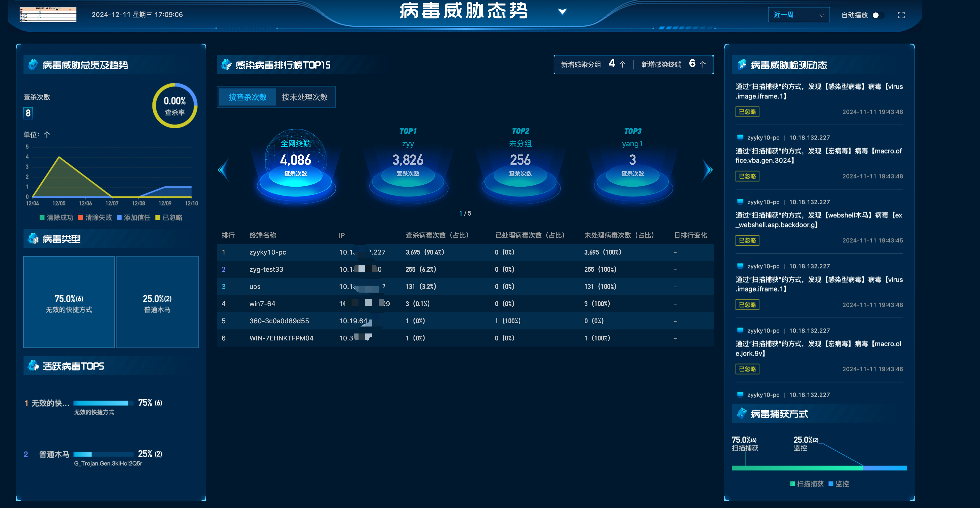
Task: Toggle the 清除失败 legend item
Action: pyautogui.click(x=95, y=217)
